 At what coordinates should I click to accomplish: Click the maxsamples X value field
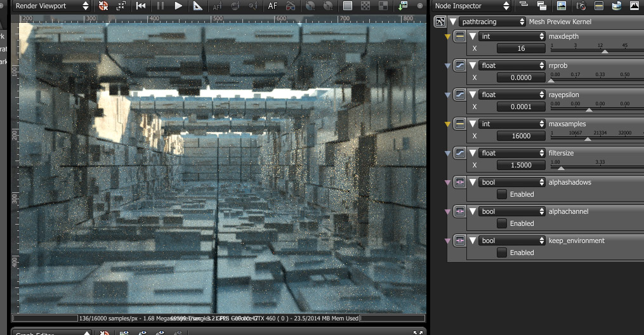(521, 136)
